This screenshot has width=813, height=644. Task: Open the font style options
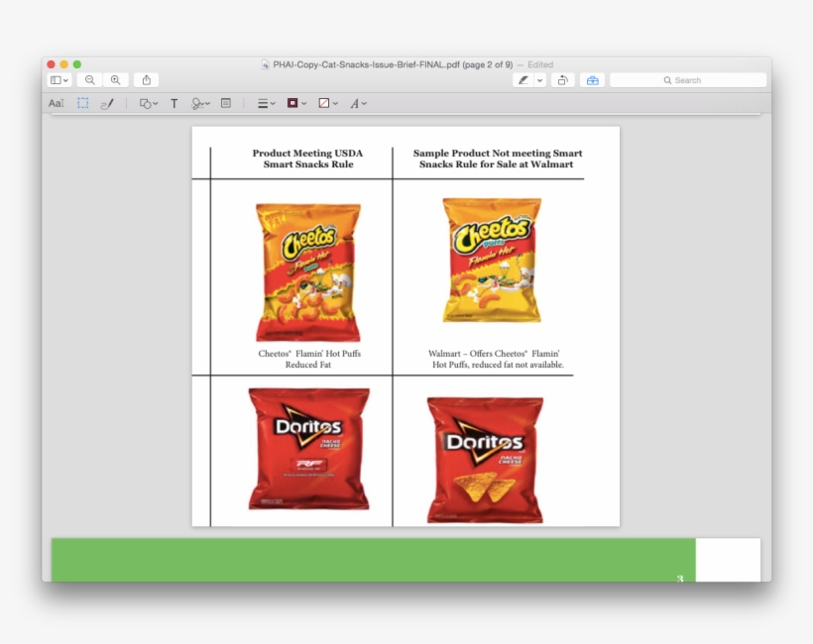pyautogui.click(x=357, y=103)
